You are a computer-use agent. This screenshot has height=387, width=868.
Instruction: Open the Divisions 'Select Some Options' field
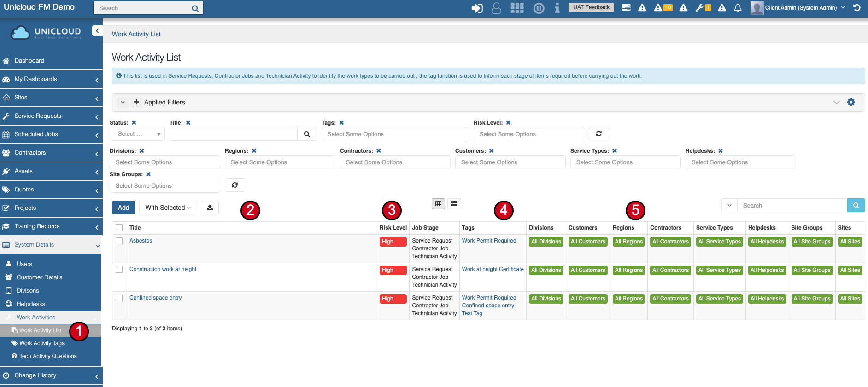click(x=165, y=162)
